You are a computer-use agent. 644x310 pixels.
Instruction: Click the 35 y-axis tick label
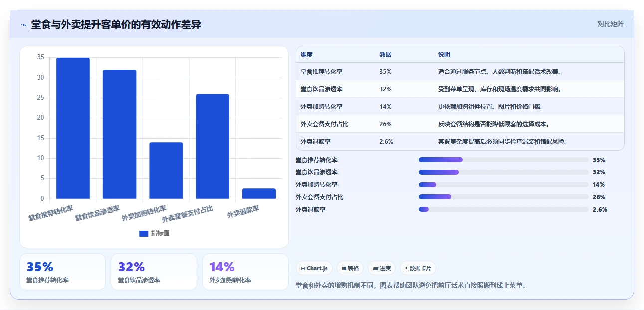(x=40, y=58)
